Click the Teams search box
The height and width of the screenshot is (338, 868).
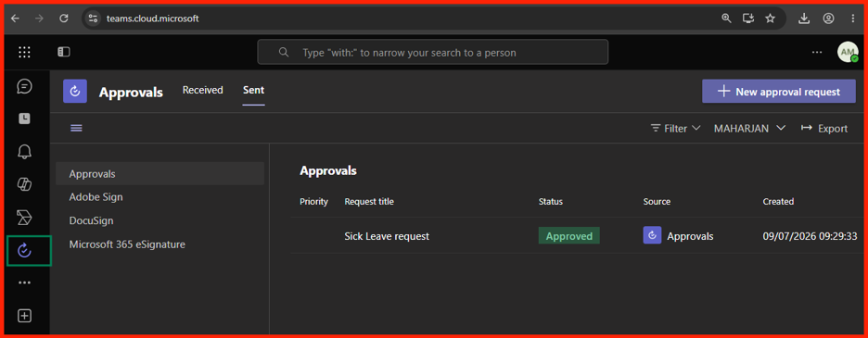pos(432,52)
